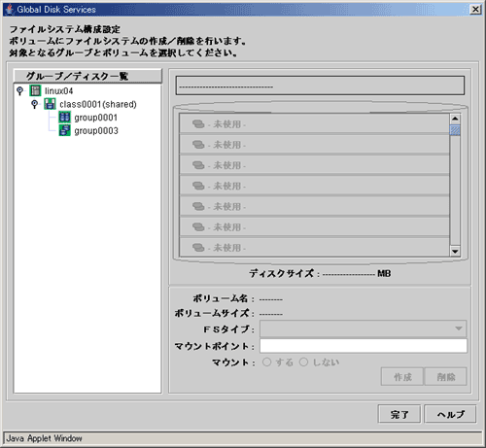Click the Java icon in the title bar
486x448 pixels.
pyautogui.click(x=10, y=10)
